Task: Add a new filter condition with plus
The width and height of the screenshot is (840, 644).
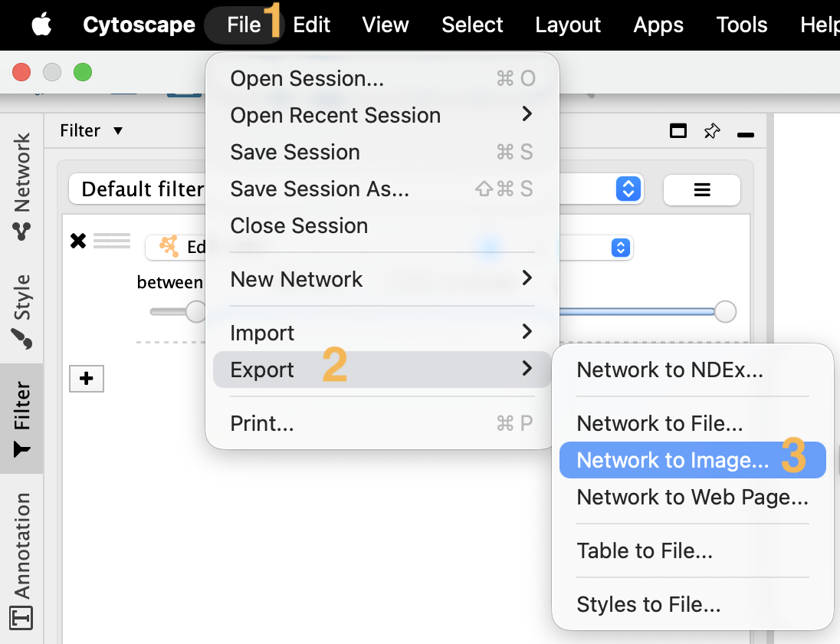Action: [x=87, y=379]
